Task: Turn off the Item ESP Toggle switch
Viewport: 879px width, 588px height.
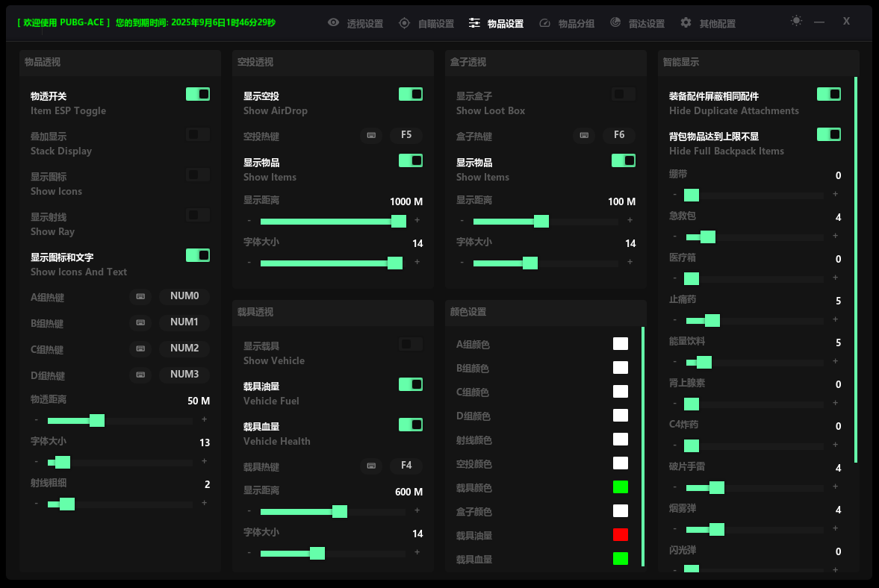Action: click(198, 94)
